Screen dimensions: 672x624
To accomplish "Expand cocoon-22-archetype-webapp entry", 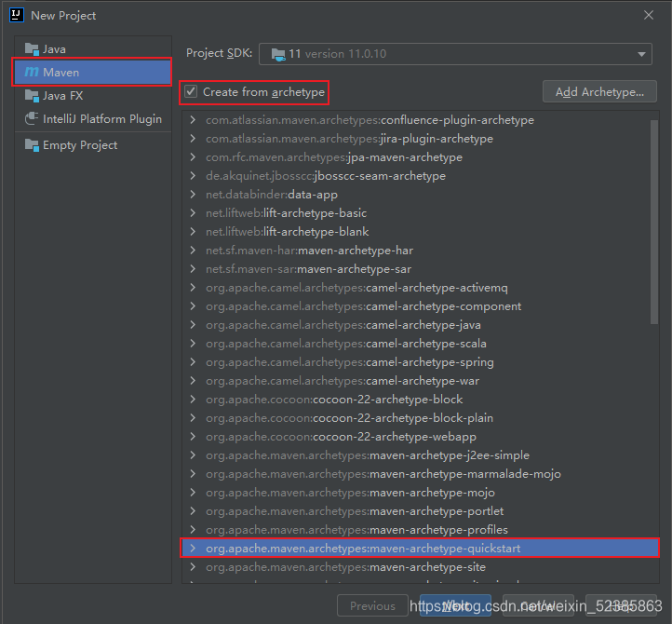I will click(x=193, y=437).
